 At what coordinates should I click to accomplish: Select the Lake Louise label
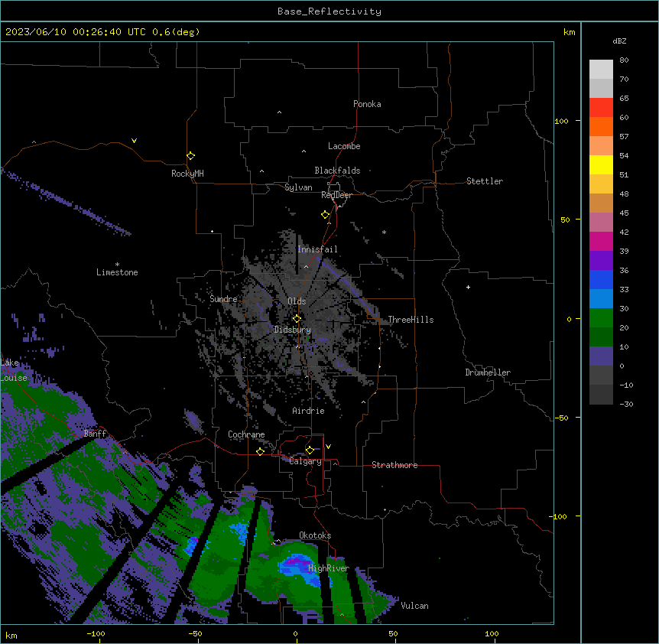point(14,370)
